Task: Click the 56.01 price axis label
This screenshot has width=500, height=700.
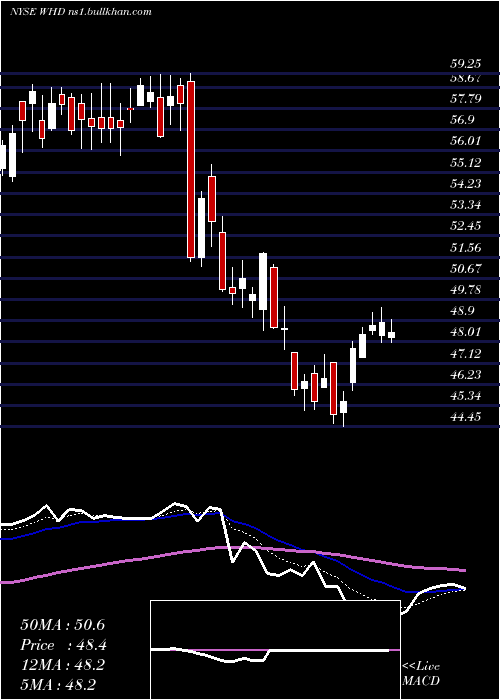Action: pos(465,141)
